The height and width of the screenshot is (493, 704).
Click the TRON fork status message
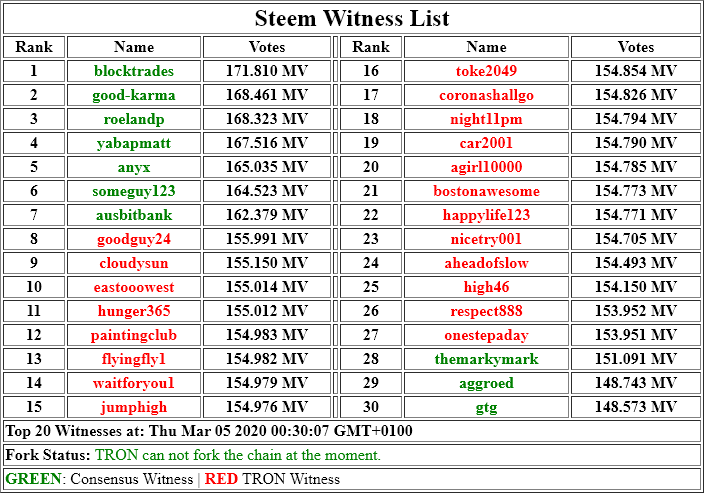238,455
